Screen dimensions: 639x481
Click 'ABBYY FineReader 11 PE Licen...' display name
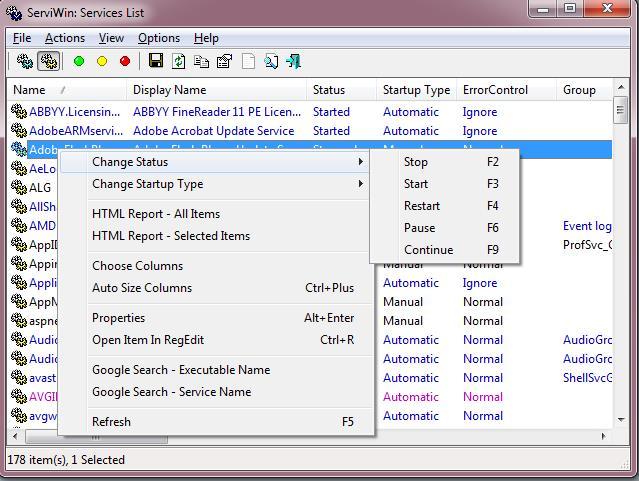tap(217, 112)
